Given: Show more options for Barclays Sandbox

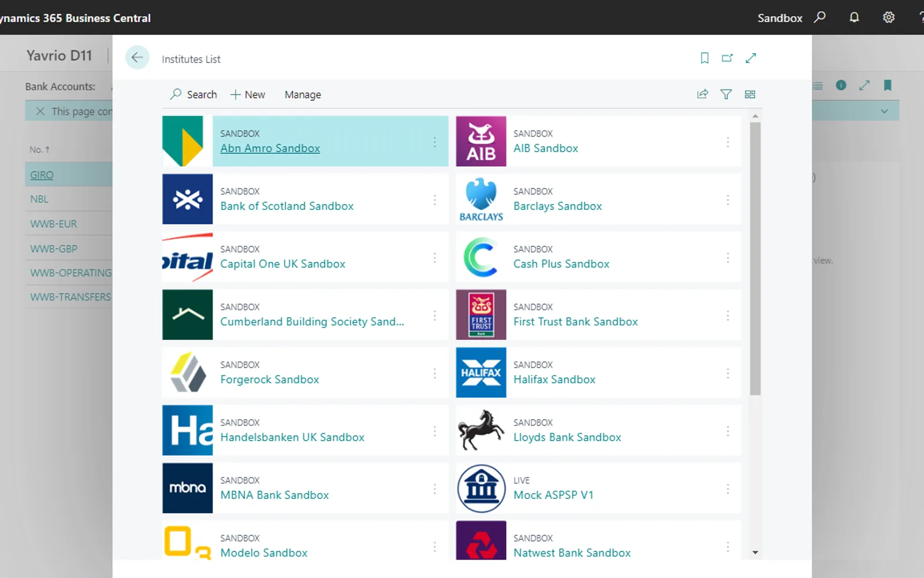Looking at the screenshot, I should pyautogui.click(x=728, y=199).
